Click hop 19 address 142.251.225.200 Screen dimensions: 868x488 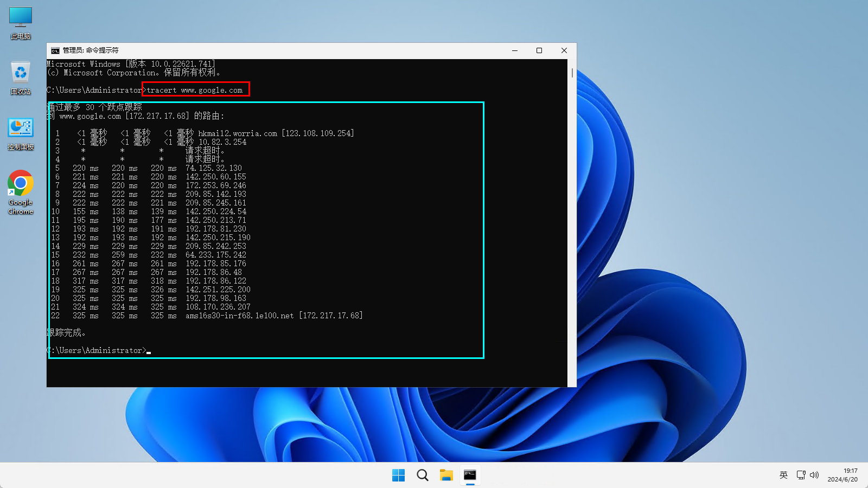click(218, 290)
